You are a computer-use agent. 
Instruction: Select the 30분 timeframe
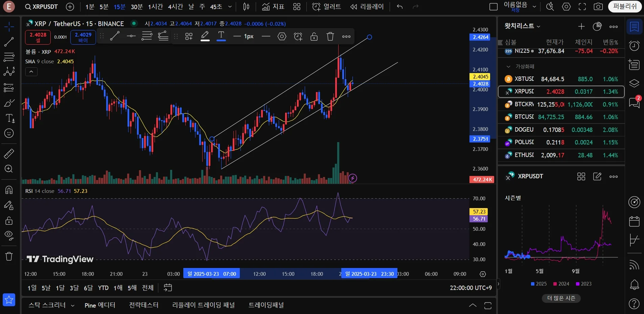(x=137, y=7)
